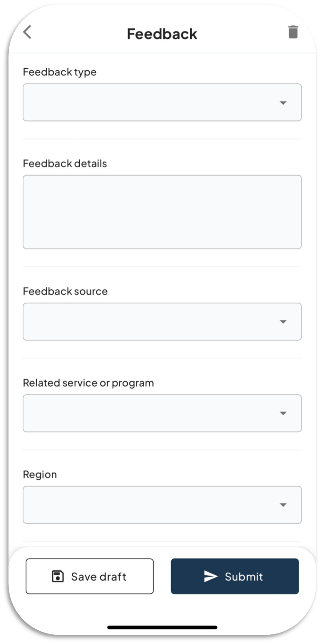Tap the send arrow icon on Submit
Image resolution: width=321 pixels, height=644 pixels.
point(210,576)
